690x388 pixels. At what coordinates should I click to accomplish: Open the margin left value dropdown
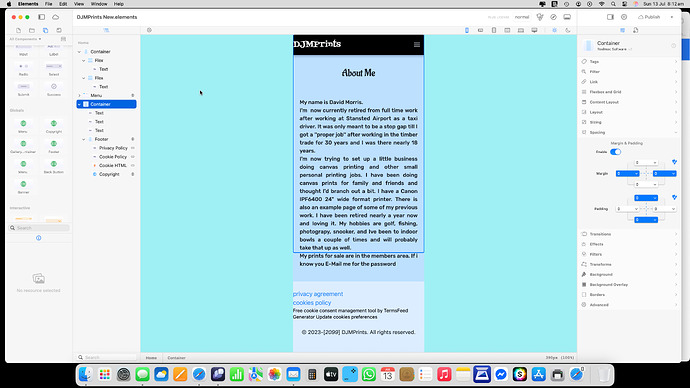[x=628, y=174]
